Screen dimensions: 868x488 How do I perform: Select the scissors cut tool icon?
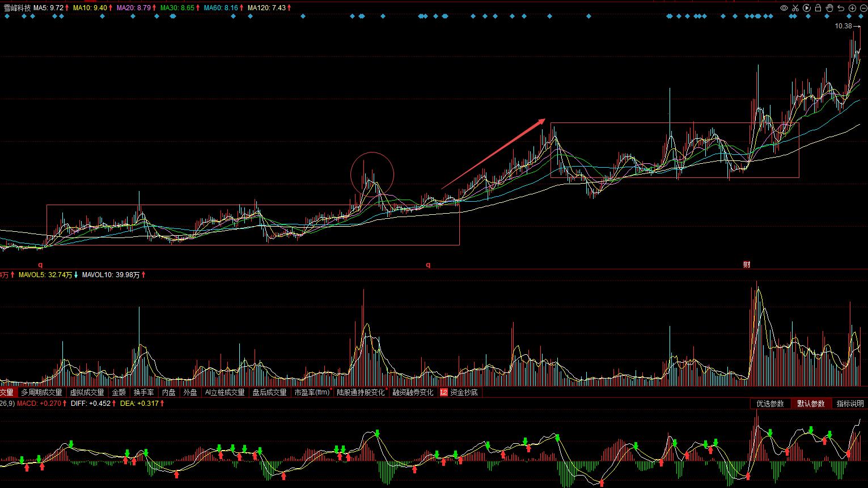point(795,8)
